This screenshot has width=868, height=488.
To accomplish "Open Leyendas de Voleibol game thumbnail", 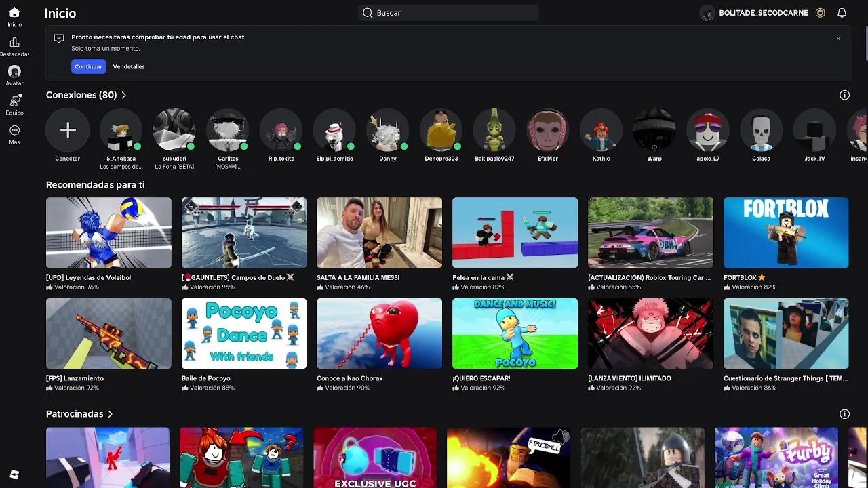I will 108,232.
